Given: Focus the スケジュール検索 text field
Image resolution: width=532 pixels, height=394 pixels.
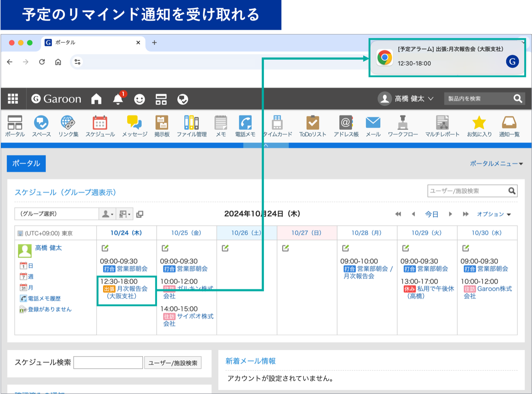Looking at the screenshot, I should click(x=108, y=363).
